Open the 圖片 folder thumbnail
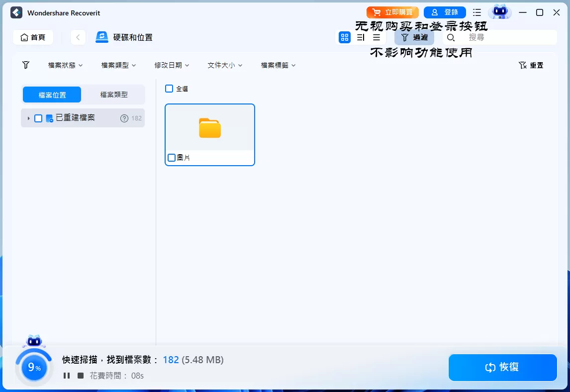The height and width of the screenshot is (392, 570). pos(209,128)
